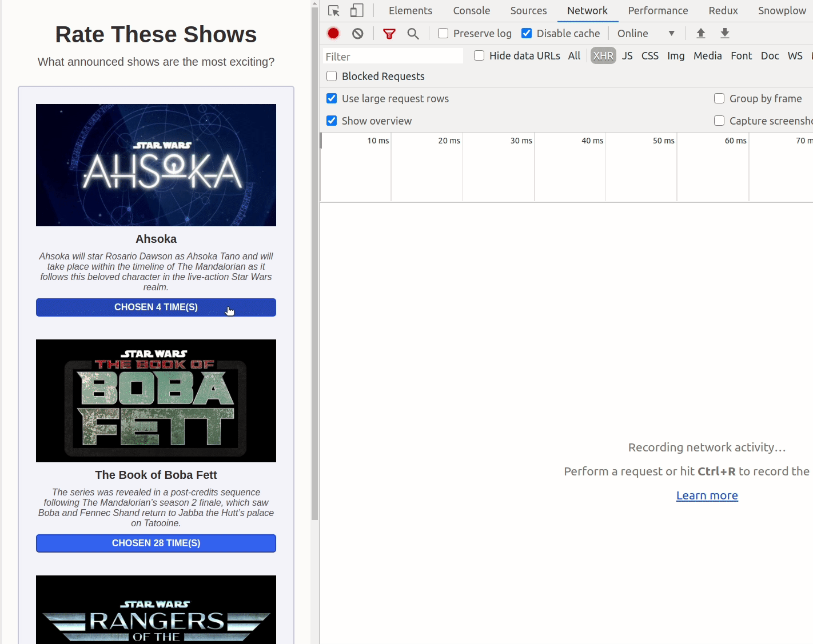This screenshot has width=813, height=644.
Task: Activate the inspect element picker icon
Action: tap(334, 11)
